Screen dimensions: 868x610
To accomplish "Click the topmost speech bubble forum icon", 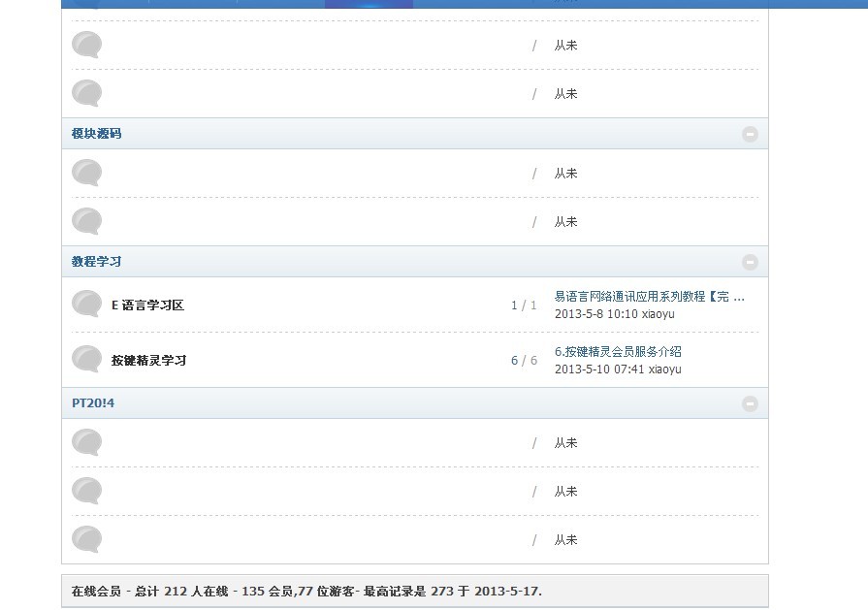I will [x=85, y=45].
